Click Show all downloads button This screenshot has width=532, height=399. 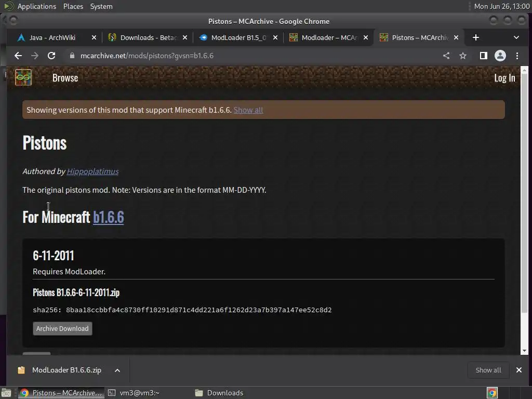(x=488, y=370)
